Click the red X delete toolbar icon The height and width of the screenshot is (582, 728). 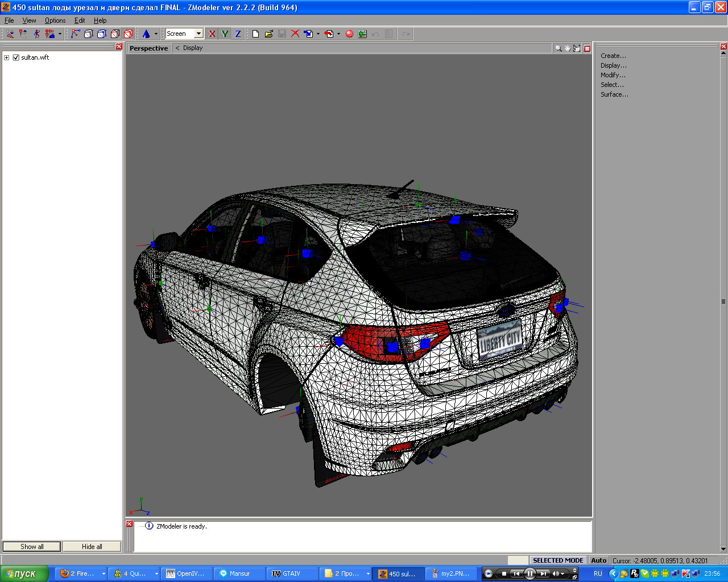[295, 34]
